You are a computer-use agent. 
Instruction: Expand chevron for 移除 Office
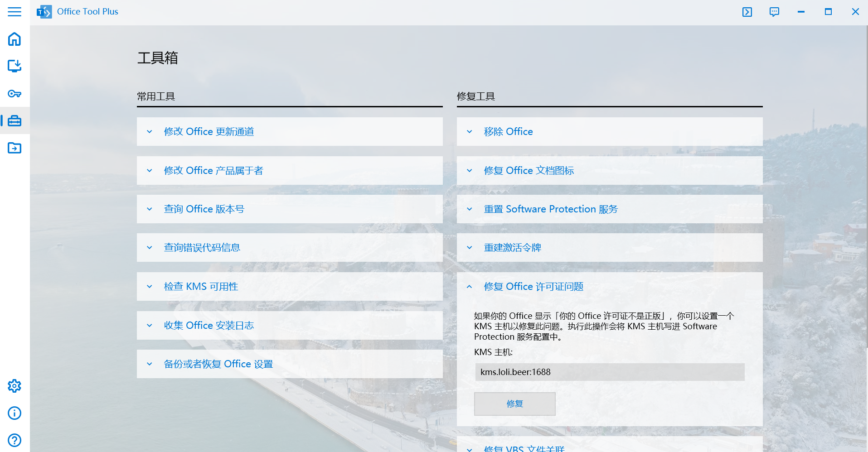tap(470, 132)
